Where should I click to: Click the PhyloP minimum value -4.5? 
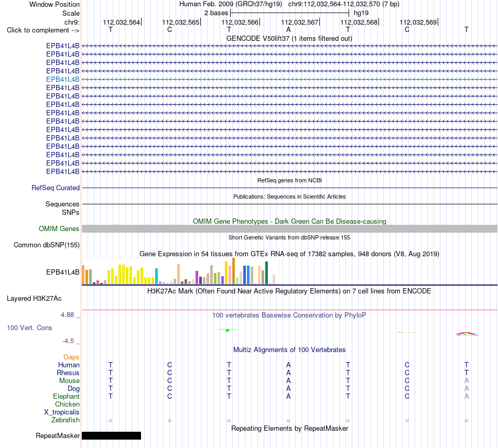68,341
